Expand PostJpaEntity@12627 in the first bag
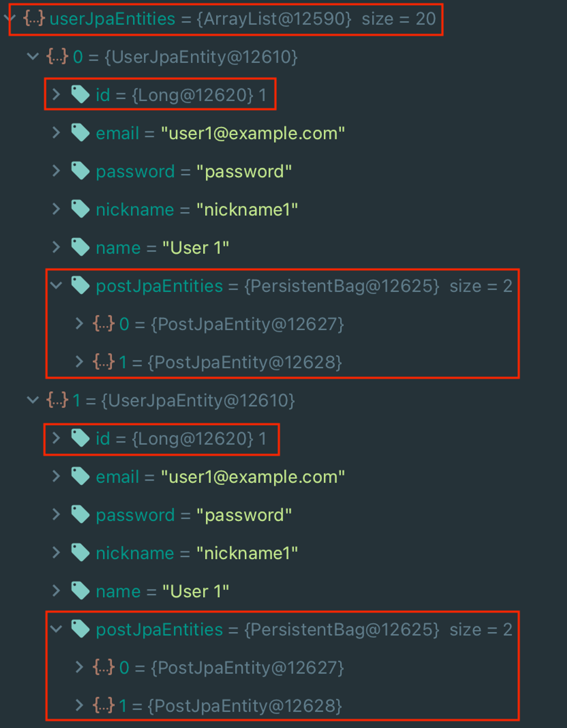The height and width of the screenshot is (728, 567). pos(79,323)
